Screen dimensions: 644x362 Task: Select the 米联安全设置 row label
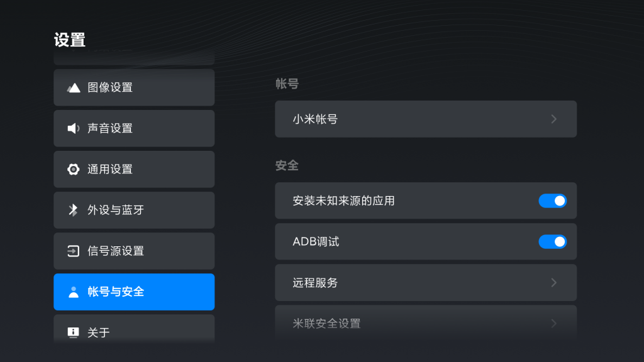click(326, 324)
